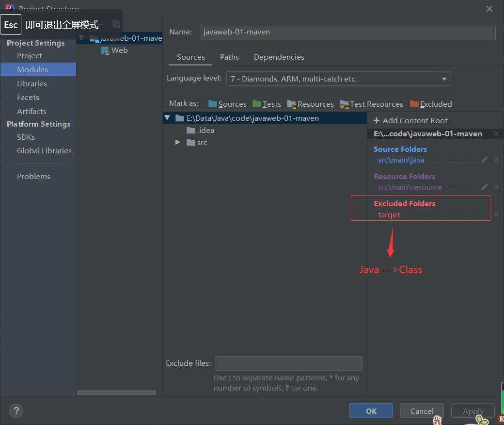Open the Language level dropdown
This screenshot has height=425, width=504.
pyautogui.click(x=338, y=79)
